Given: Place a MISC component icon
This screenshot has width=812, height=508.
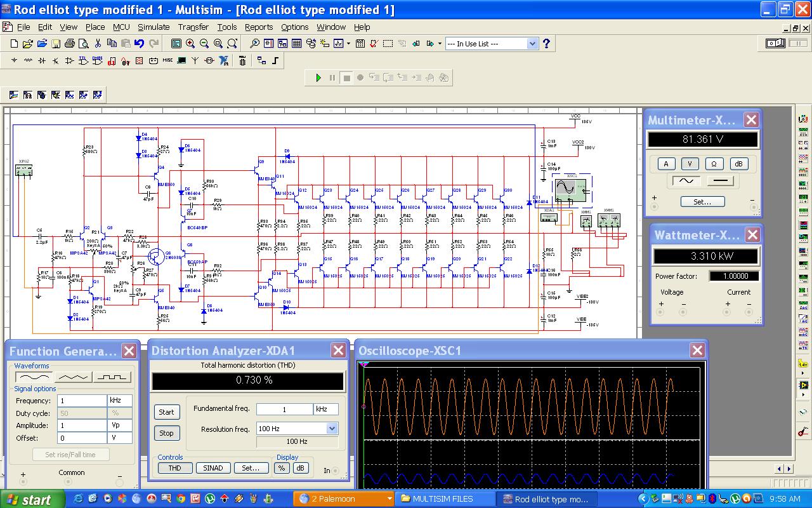Looking at the screenshot, I should click(167, 60).
